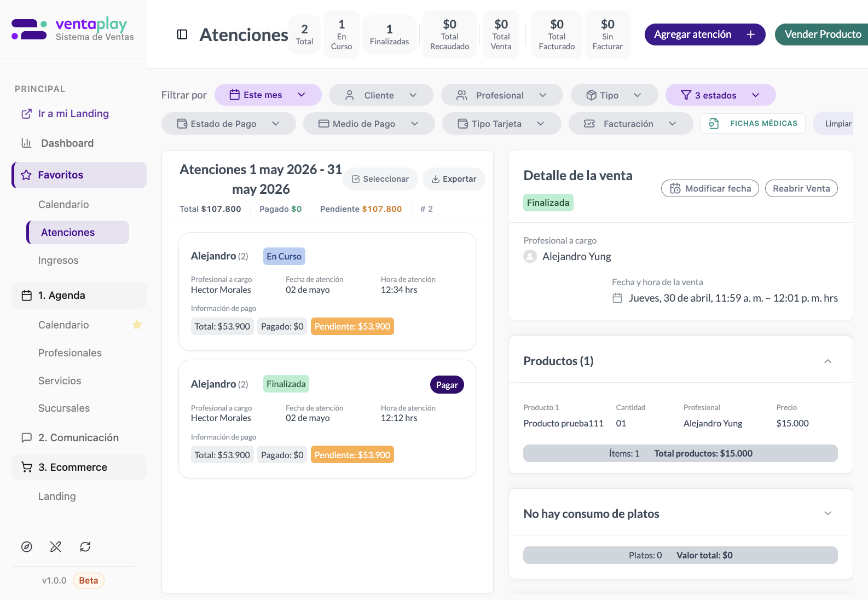Click the Agregar atención button

705,34
